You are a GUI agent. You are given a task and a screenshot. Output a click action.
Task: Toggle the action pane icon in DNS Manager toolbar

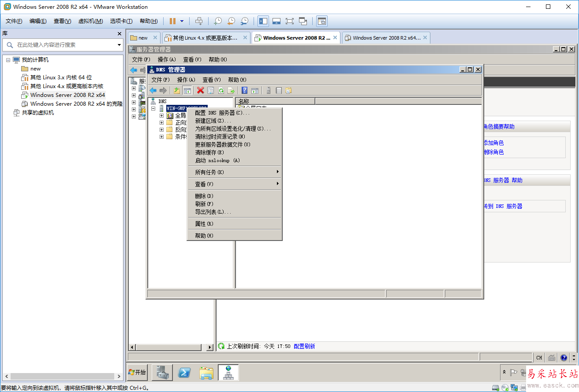(x=255, y=91)
